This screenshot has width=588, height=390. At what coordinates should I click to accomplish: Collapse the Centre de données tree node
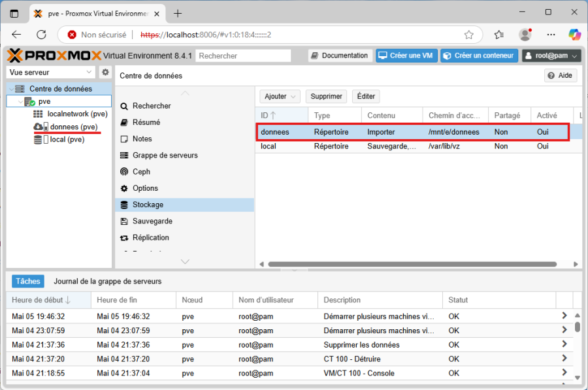pos(11,89)
